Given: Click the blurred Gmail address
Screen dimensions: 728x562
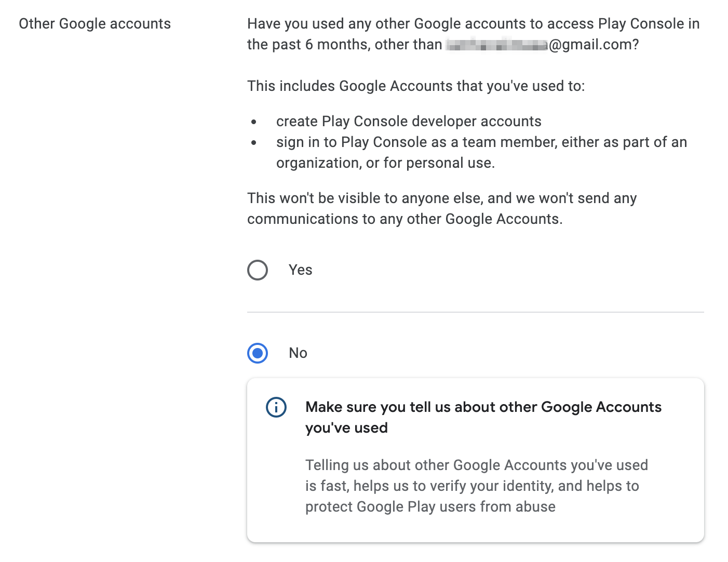Looking at the screenshot, I should 496,45.
